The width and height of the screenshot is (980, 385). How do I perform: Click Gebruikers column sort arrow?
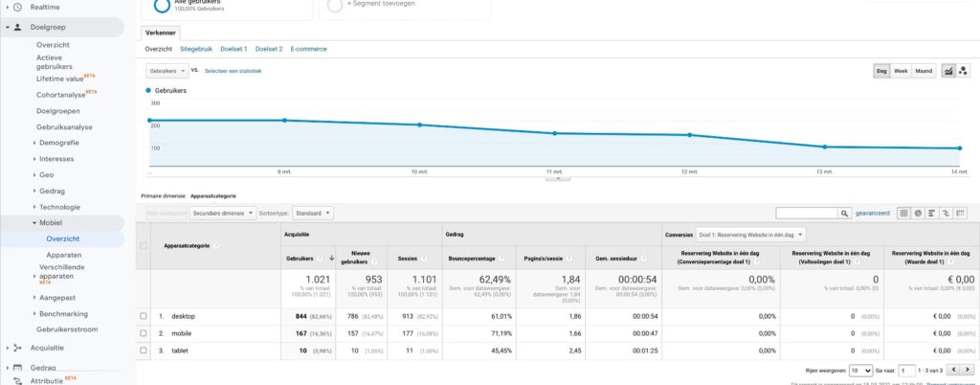pyautogui.click(x=331, y=259)
